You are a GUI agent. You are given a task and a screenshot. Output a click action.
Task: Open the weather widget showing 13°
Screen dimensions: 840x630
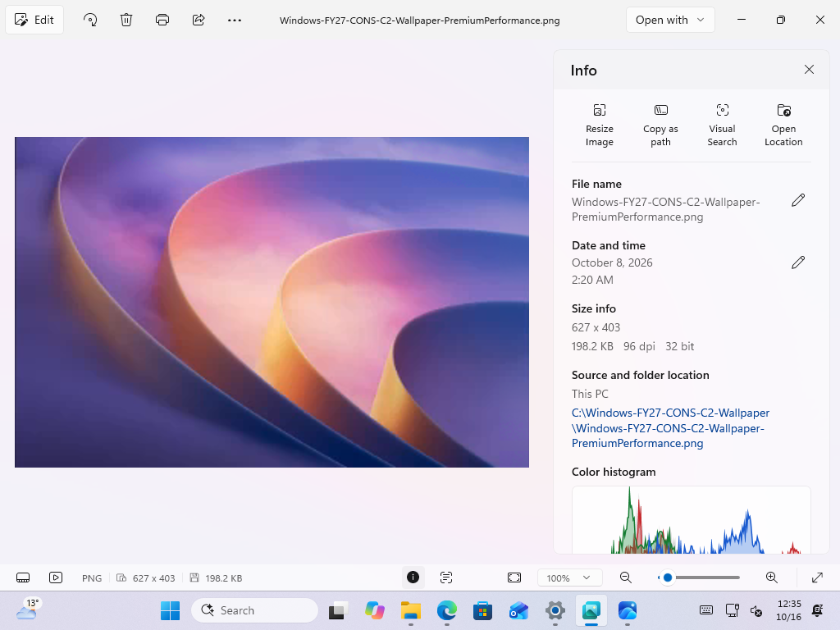(28, 609)
